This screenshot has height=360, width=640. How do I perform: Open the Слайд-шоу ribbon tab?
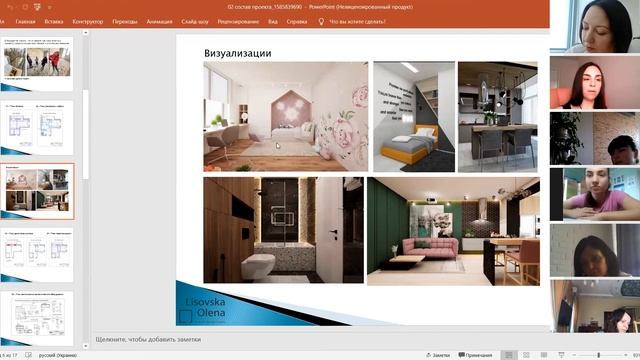[195, 22]
